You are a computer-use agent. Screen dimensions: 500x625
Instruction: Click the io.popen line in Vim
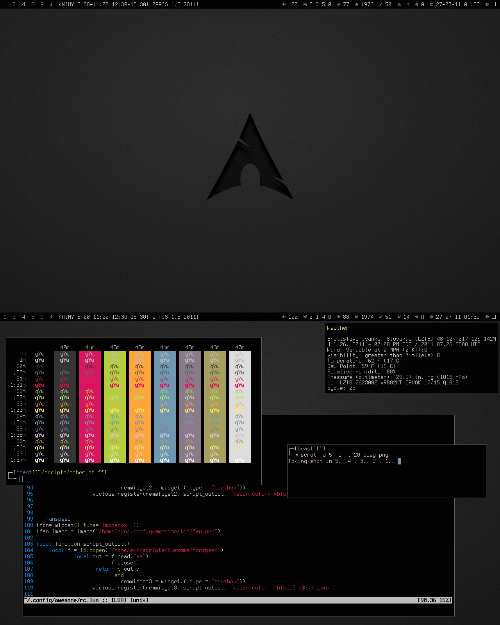click(136, 550)
